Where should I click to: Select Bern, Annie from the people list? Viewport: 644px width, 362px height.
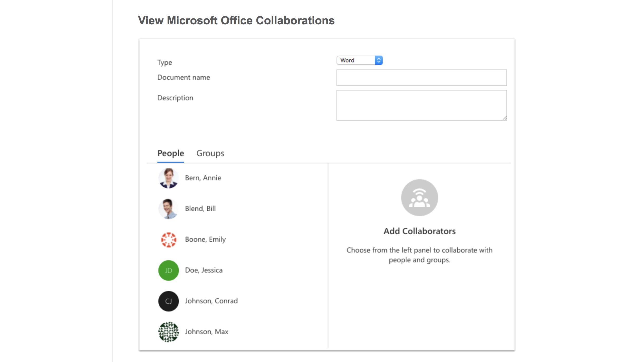[x=203, y=178]
